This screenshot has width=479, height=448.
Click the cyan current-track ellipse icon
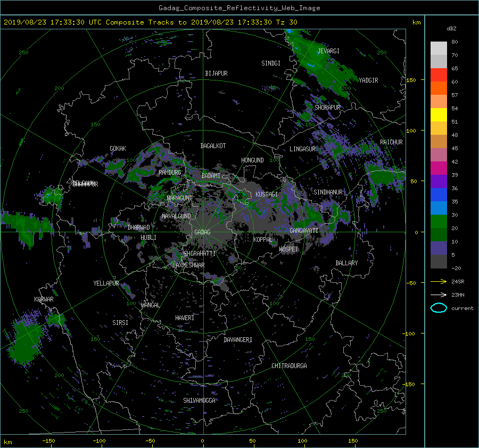(x=439, y=308)
